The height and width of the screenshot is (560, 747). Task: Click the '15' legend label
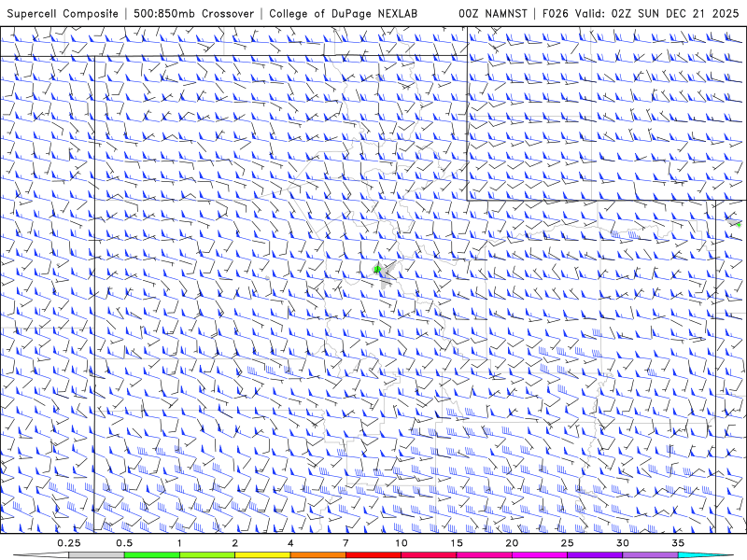(x=457, y=543)
